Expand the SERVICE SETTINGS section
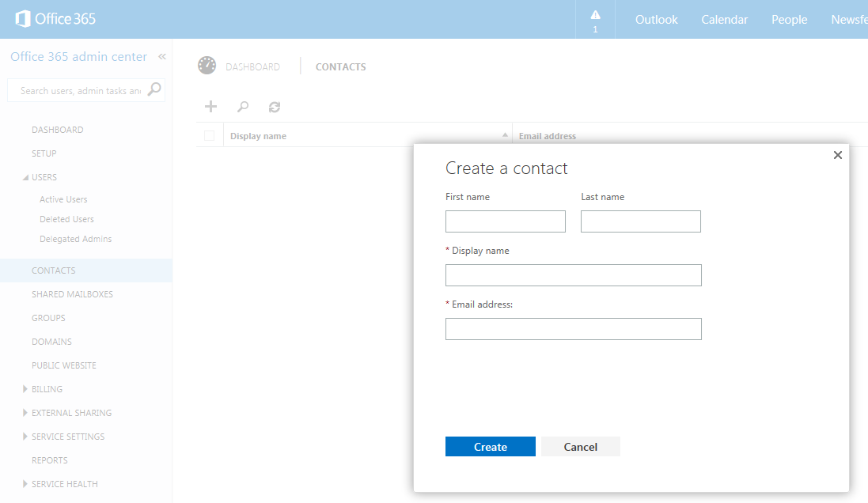 tap(25, 437)
